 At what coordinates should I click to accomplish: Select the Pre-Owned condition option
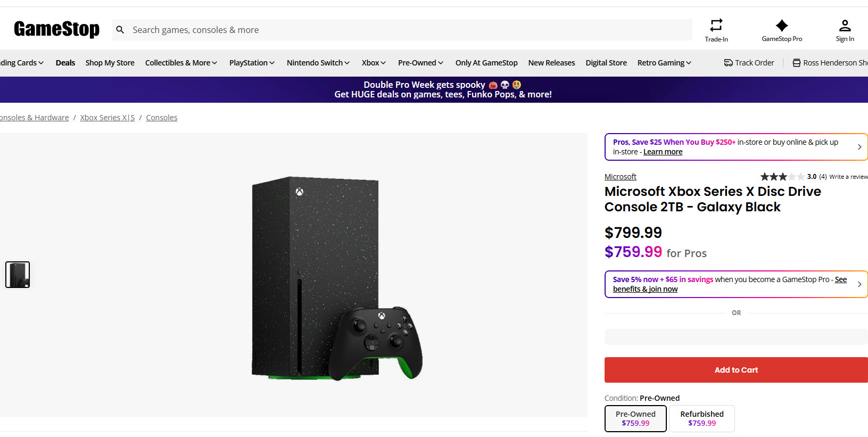tap(635, 418)
